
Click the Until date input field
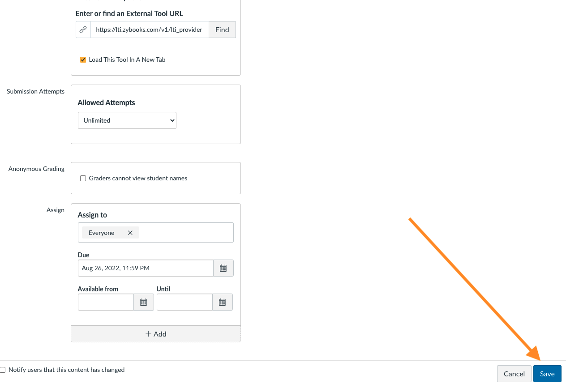point(184,302)
